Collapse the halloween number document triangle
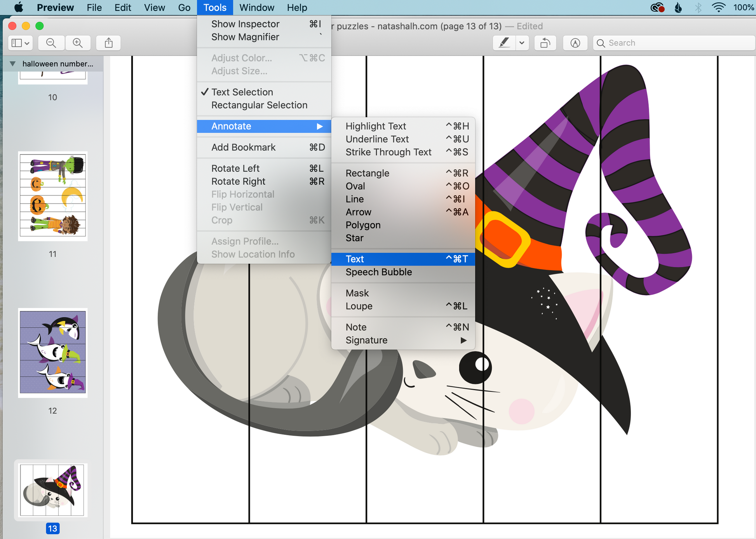The image size is (756, 539). pos(13,64)
